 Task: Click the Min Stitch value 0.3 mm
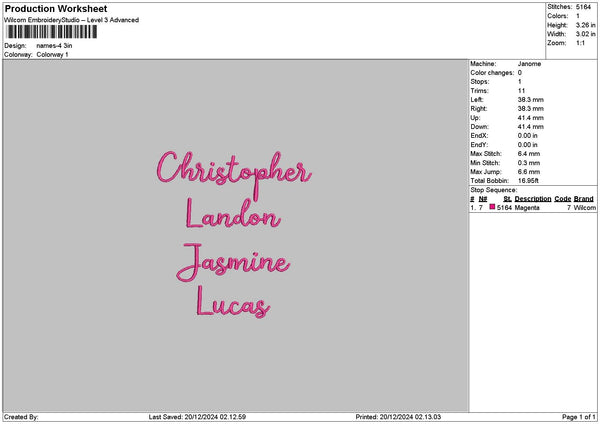(x=529, y=163)
